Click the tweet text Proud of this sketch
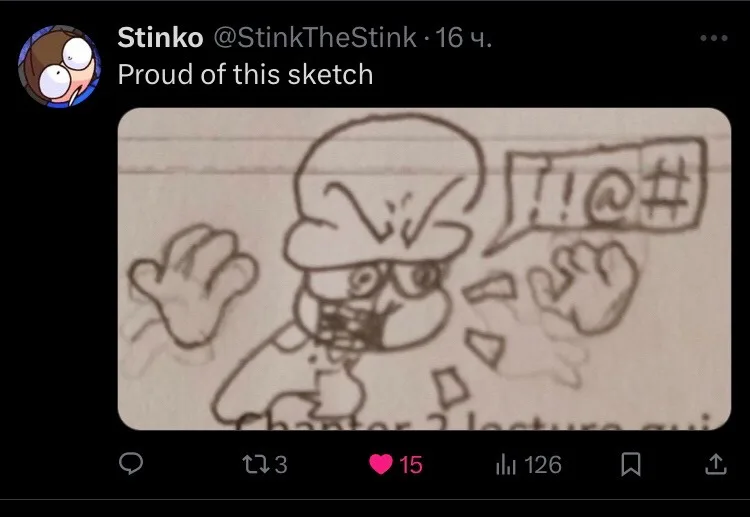The image size is (750, 517). coord(245,75)
